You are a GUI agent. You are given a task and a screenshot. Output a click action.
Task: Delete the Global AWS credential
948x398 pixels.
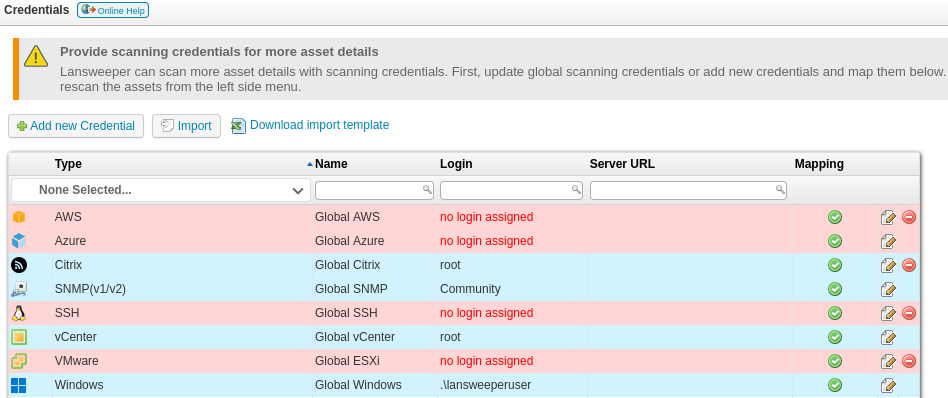[909, 217]
